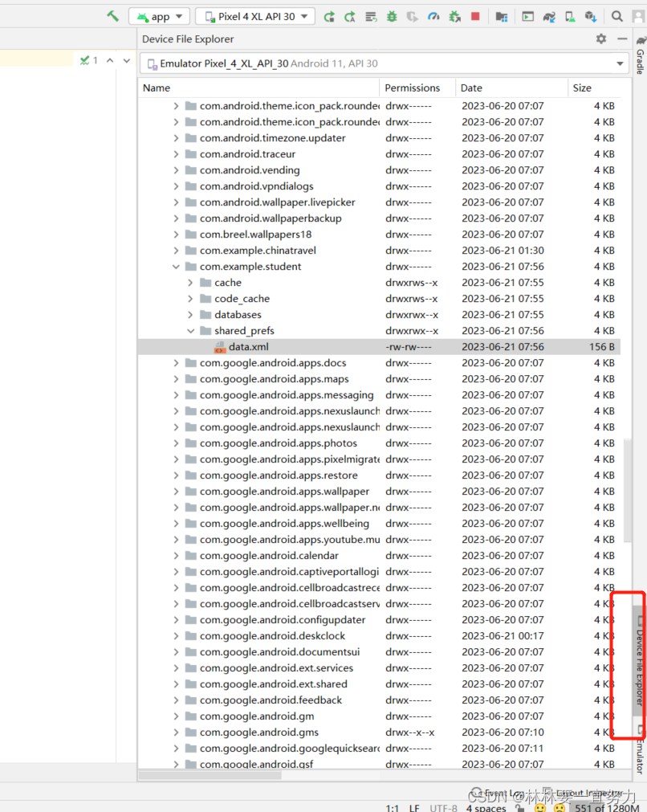
Task: Click the Apply Changes and Restart Activity icon
Action: (x=329, y=15)
